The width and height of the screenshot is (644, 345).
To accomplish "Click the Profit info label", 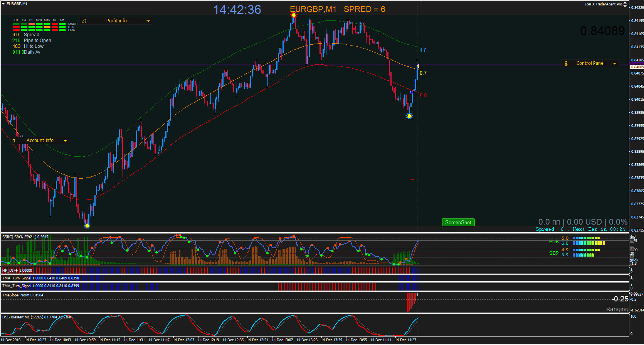I will click(116, 21).
